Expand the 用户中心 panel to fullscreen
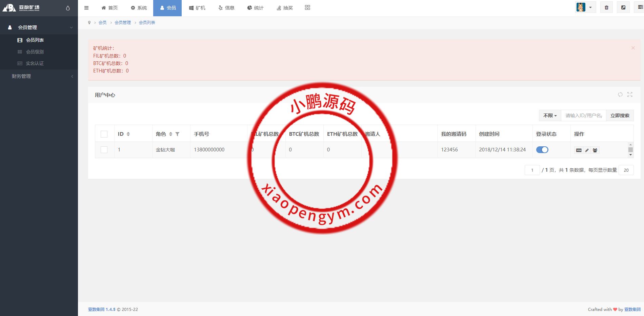This screenshot has height=316, width=644. [x=630, y=94]
